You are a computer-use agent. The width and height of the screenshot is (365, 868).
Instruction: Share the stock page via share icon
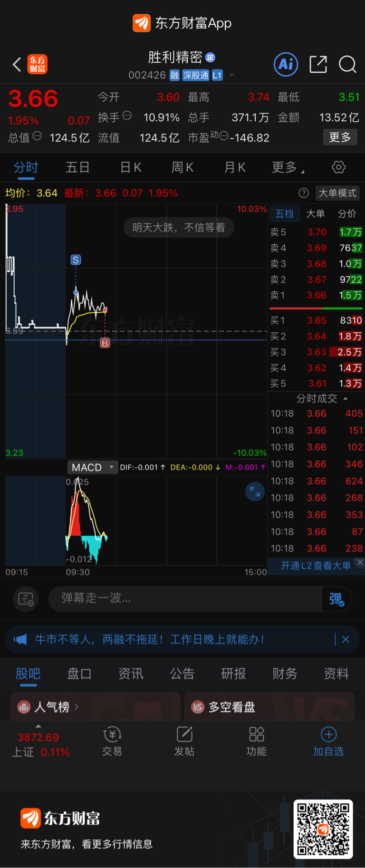click(x=318, y=64)
